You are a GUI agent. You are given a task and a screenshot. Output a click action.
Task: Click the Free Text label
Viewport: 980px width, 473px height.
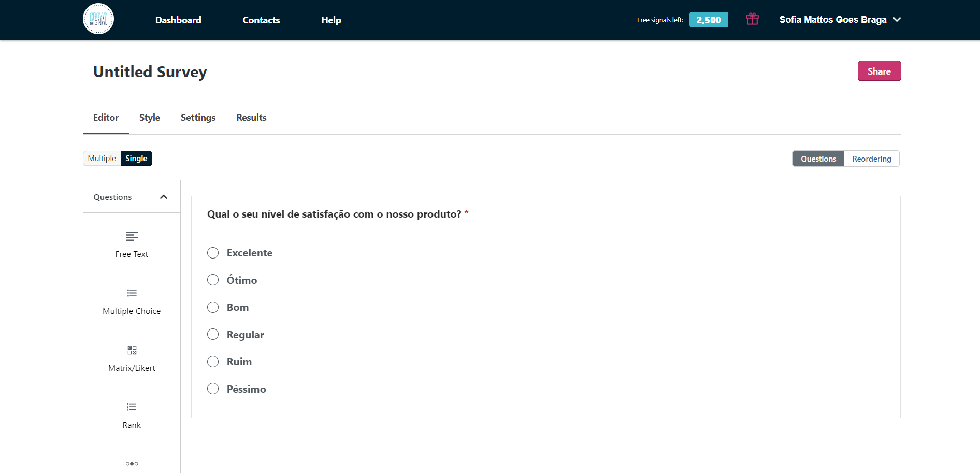[x=132, y=254]
